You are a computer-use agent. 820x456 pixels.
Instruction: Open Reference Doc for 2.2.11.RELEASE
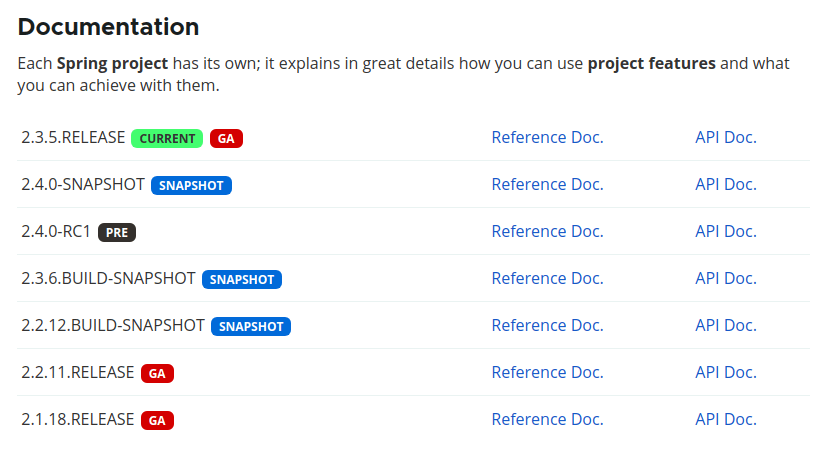(x=548, y=373)
